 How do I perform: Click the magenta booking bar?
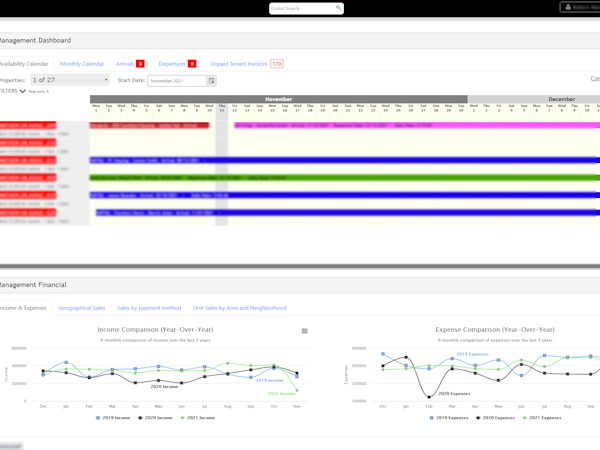click(417, 125)
